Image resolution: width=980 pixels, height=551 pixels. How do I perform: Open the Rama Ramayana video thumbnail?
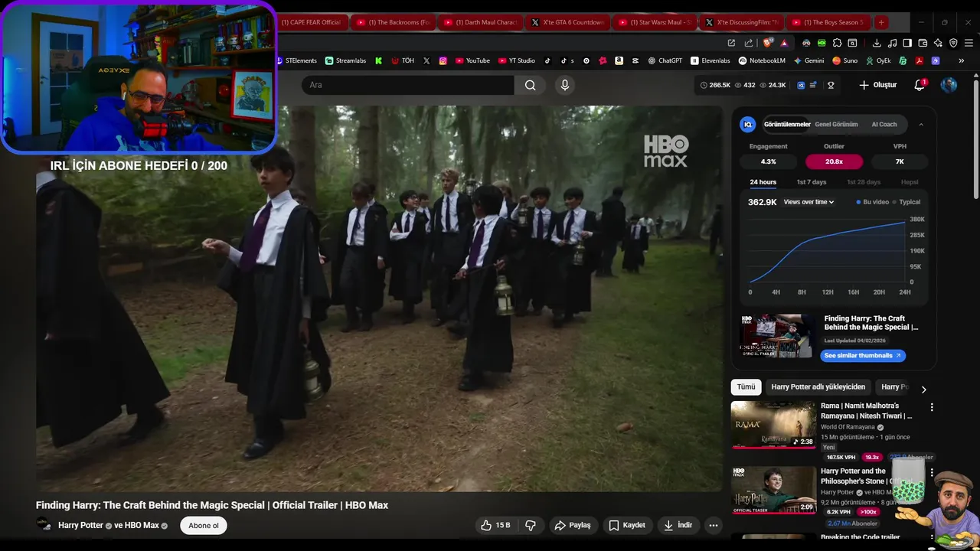click(x=773, y=425)
